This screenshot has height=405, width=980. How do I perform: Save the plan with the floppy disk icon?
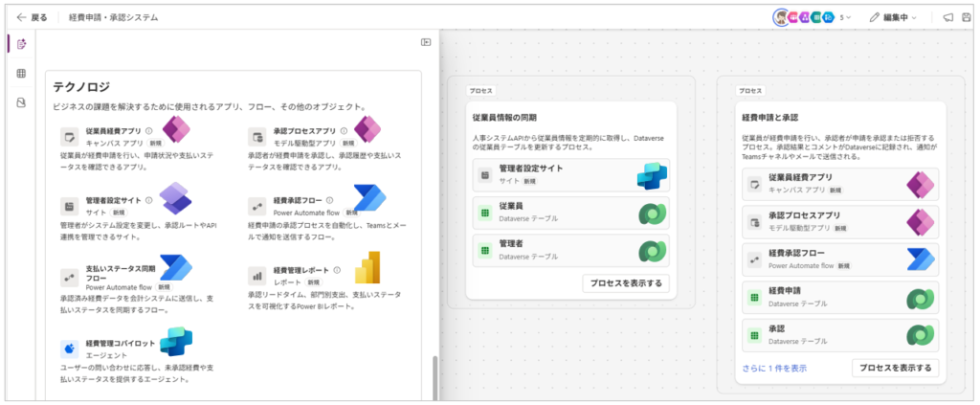pos(967,17)
